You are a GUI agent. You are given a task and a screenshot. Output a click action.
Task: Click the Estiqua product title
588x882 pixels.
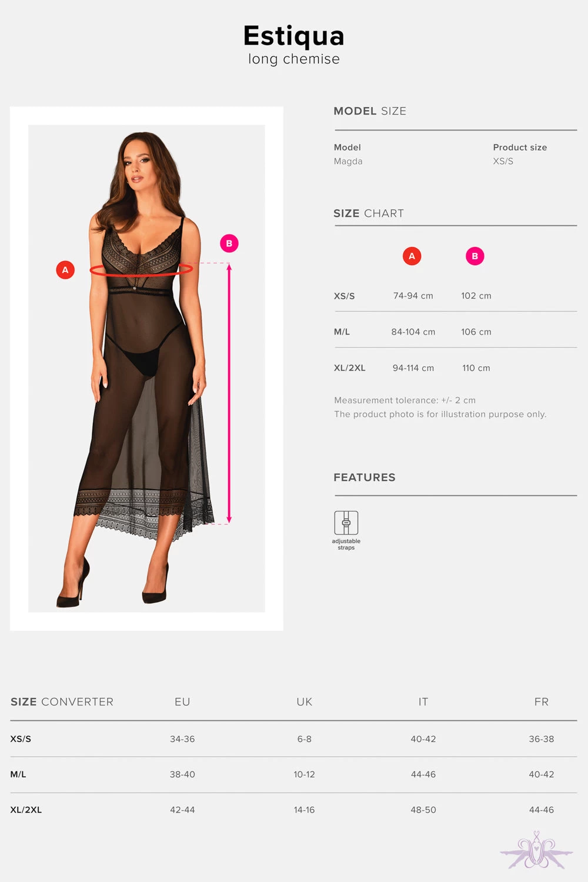click(x=294, y=36)
